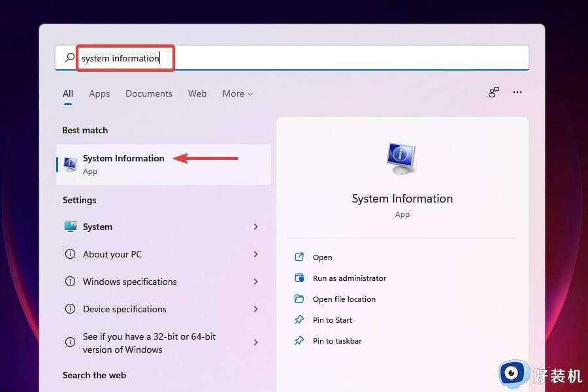Expand the System result chevron
Viewport: 588px width, 392px height.
pyautogui.click(x=255, y=227)
